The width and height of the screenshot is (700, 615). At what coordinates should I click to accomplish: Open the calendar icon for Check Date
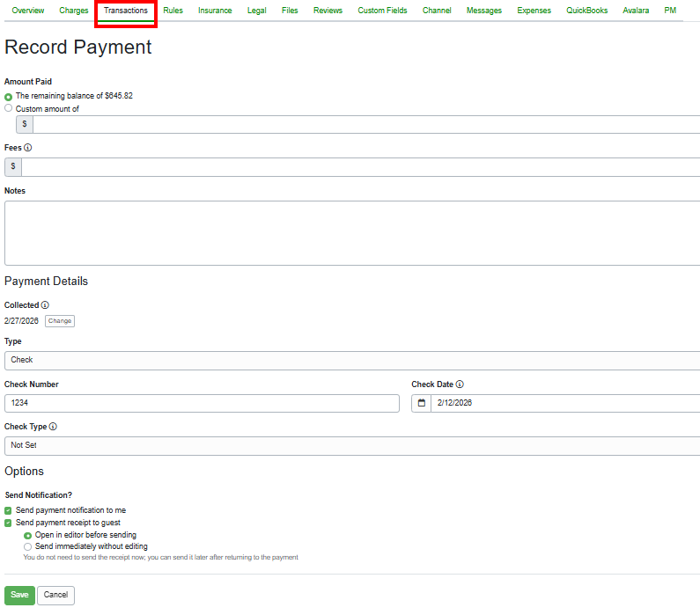[x=421, y=403]
